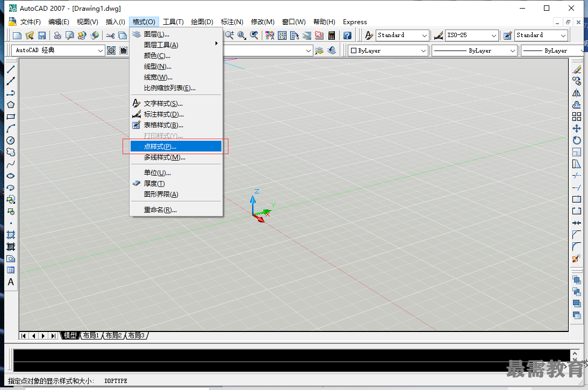Choose 颜色(C)... menu entry
Viewport: 588px width, 390px height.
click(176, 56)
